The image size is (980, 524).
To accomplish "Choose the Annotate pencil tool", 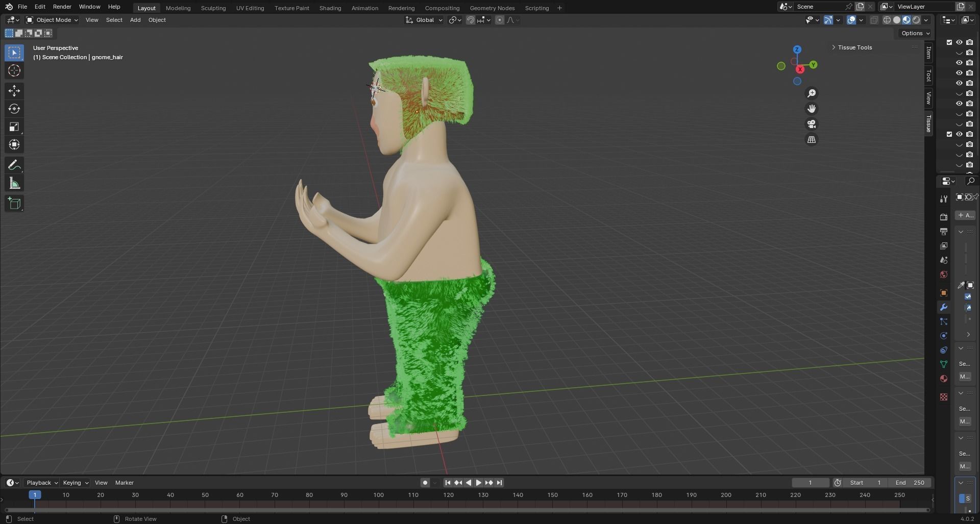I will (x=14, y=165).
